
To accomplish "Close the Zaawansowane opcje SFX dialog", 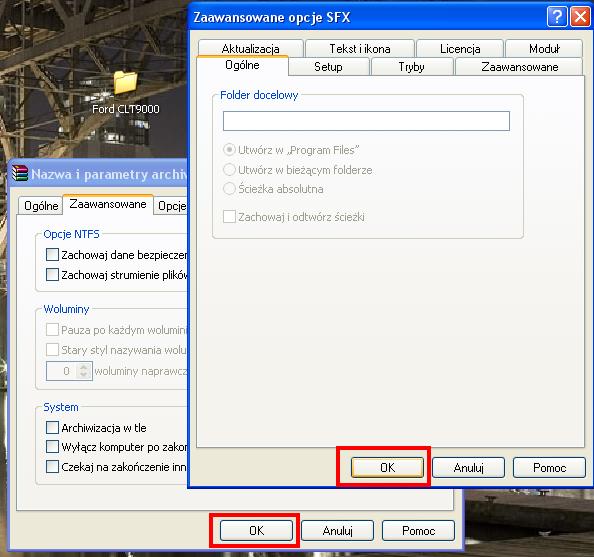I will (580, 17).
